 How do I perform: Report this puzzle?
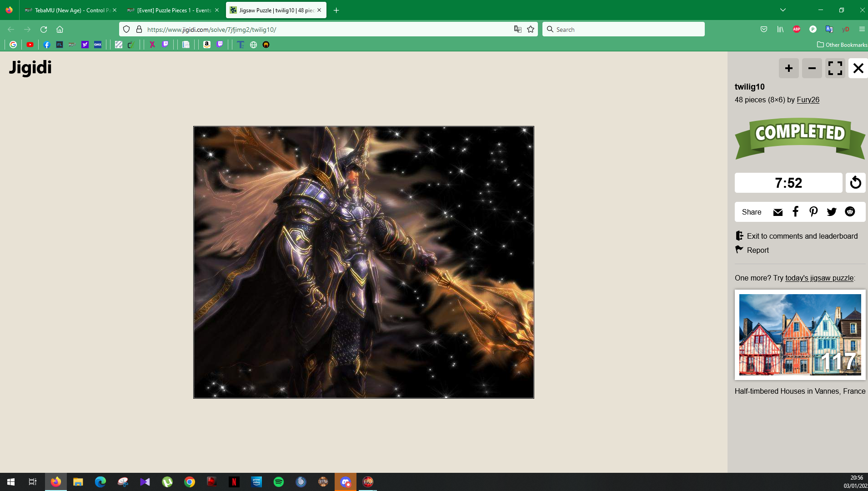pos(752,250)
